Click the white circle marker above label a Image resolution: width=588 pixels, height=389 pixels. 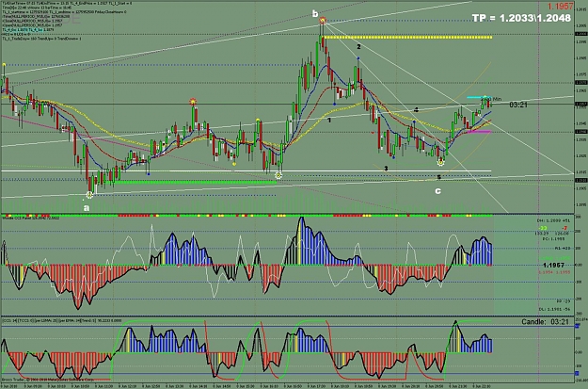89,194
